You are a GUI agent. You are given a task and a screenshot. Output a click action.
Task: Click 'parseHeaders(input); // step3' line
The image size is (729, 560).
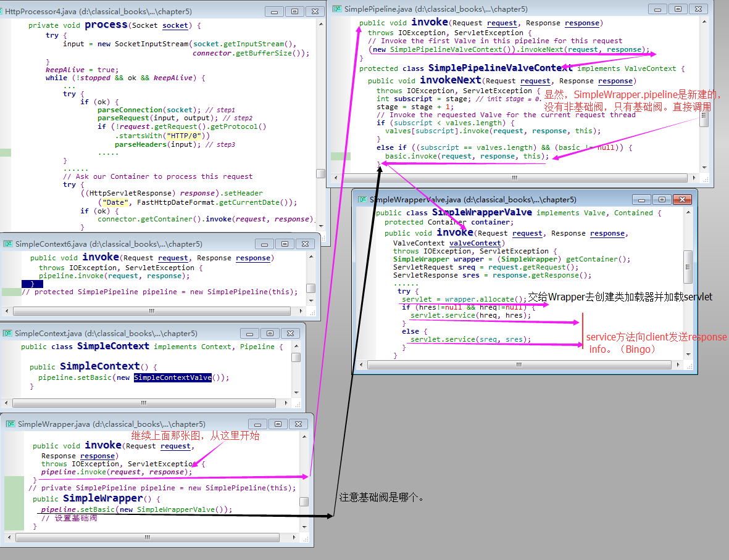175,144
